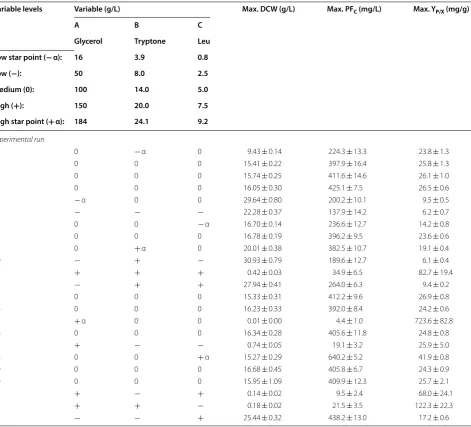Viewport: 471px width, 427px height.
Task: Click yield value '26.9 ± 0.8'
Action: coord(434,297)
